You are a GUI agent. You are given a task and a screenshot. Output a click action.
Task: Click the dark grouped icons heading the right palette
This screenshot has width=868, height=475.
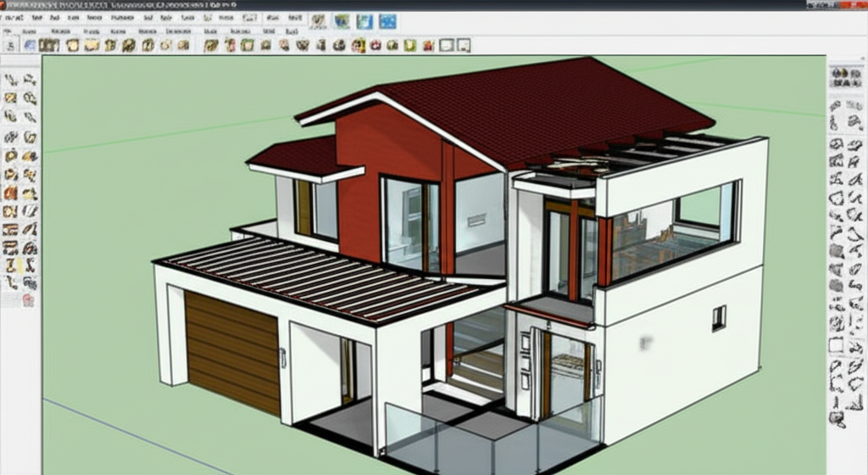(x=847, y=77)
